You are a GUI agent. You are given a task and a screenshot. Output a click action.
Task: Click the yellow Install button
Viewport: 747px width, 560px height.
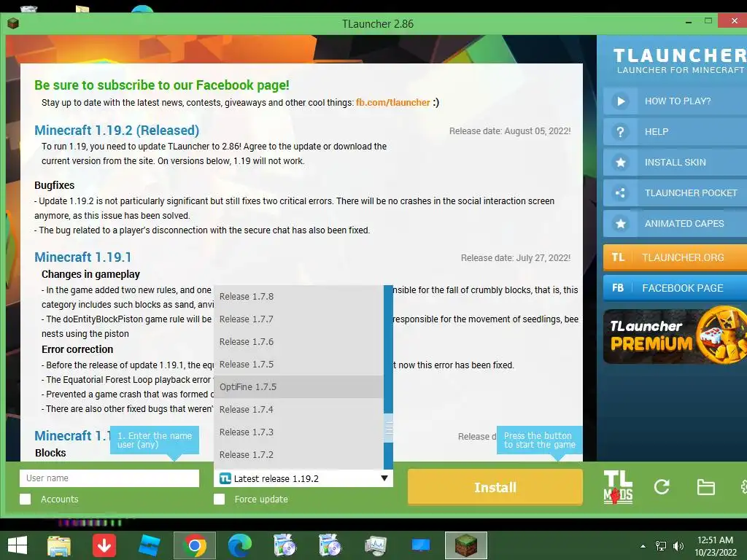(495, 487)
